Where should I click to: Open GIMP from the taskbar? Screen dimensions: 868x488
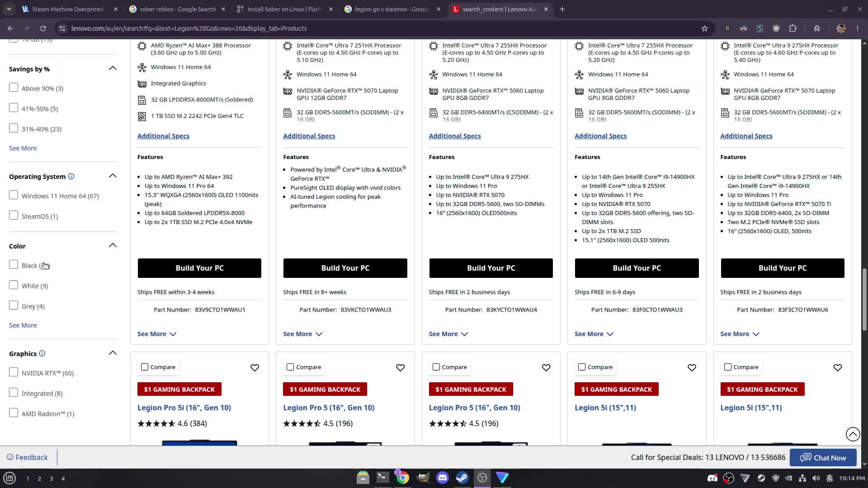click(423, 478)
